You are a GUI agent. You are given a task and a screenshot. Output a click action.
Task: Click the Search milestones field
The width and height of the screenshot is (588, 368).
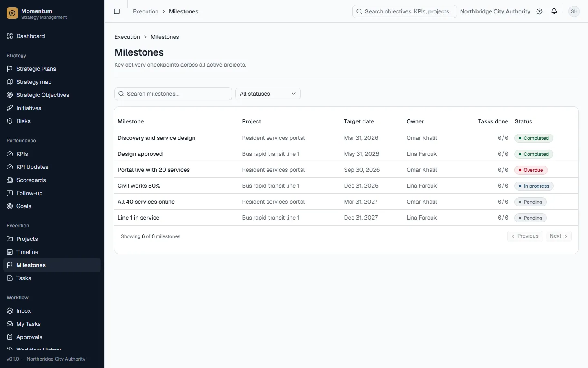173,94
